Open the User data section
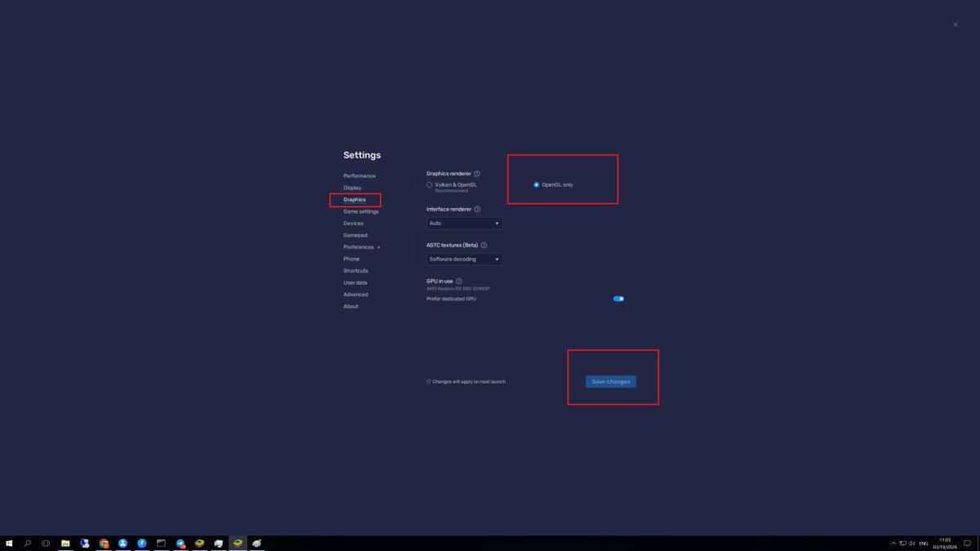980x551 pixels. [355, 282]
